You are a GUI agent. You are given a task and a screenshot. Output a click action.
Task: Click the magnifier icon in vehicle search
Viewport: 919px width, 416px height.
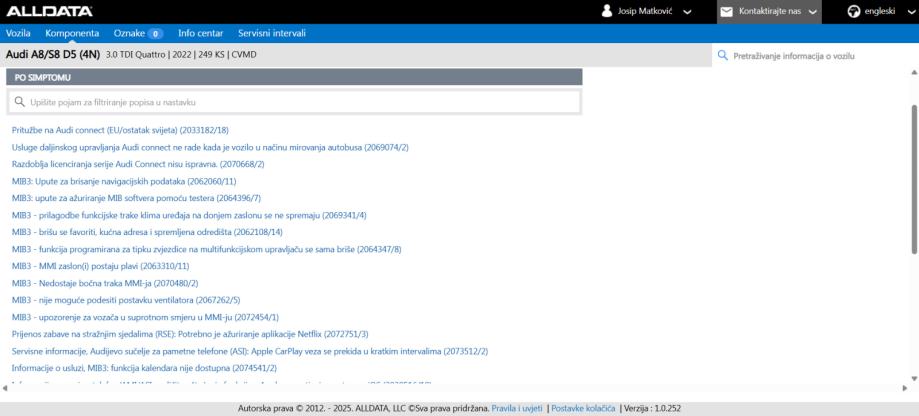tap(723, 56)
